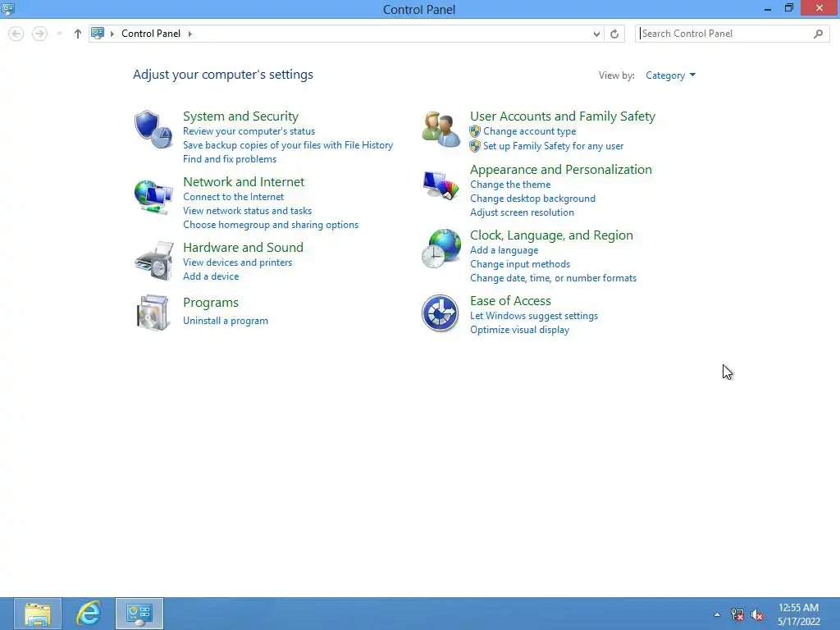The height and width of the screenshot is (630, 840).
Task: Open the Hardware and Sound printer icon
Action: point(153,261)
